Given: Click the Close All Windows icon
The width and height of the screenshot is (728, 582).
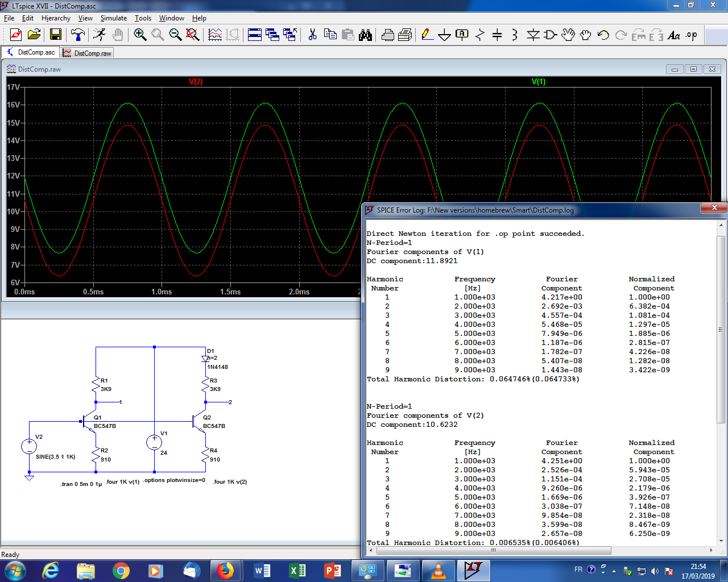Looking at the screenshot, I should [290, 35].
